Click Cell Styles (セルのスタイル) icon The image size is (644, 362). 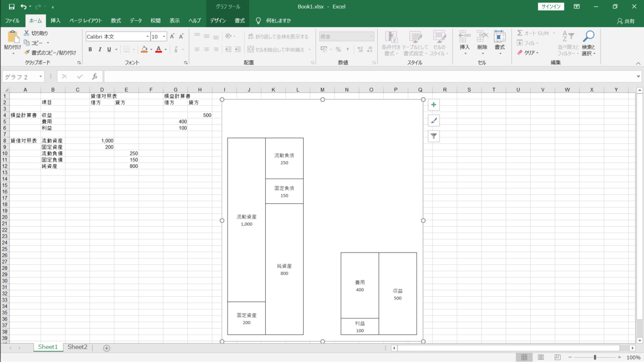click(x=440, y=38)
